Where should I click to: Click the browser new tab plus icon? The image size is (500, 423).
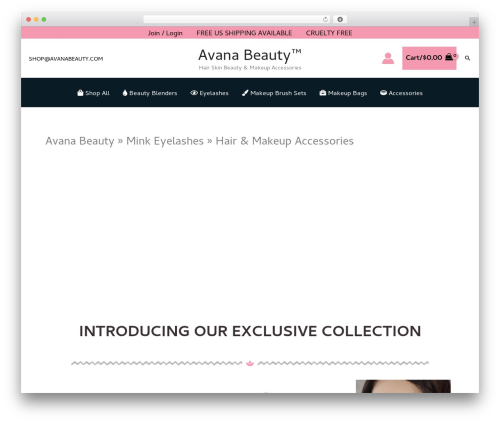pos(474,22)
